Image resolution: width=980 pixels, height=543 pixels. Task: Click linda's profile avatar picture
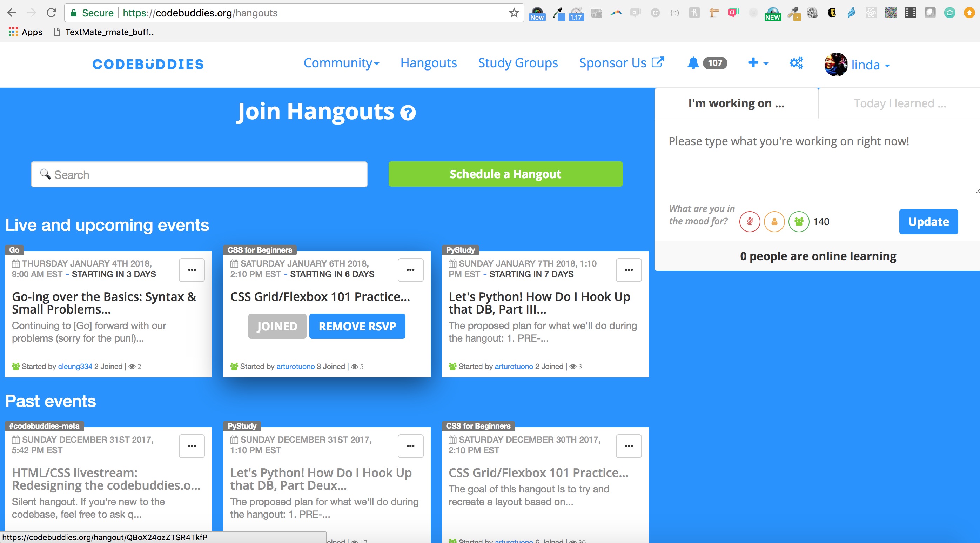tap(835, 64)
